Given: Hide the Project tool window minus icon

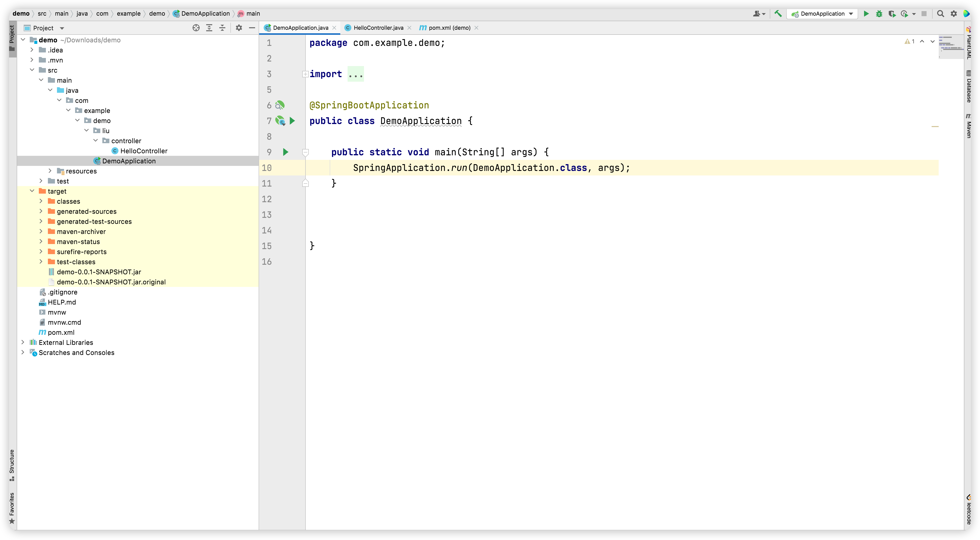Looking at the screenshot, I should click(252, 28).
